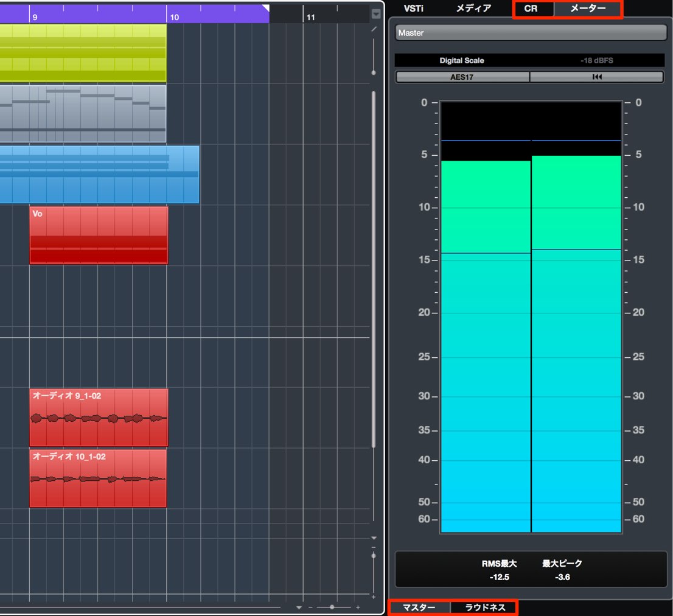Click the horizontal zoom slider handle

[x=332, y=607]
